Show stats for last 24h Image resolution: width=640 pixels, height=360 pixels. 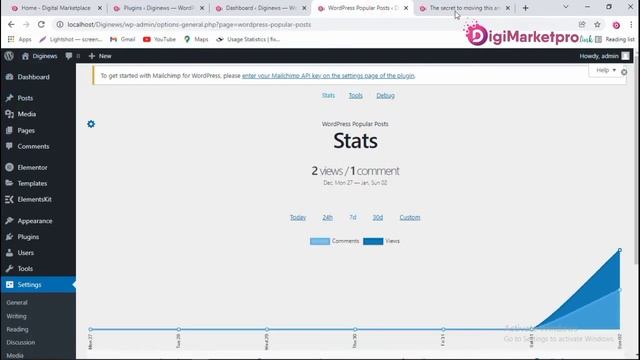[x=327, y=218]
